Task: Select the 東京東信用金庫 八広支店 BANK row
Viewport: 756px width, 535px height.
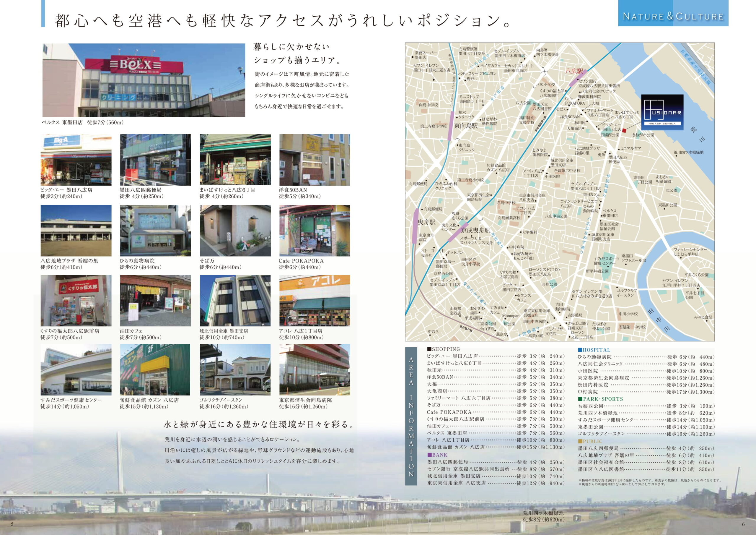Action: 496,483
